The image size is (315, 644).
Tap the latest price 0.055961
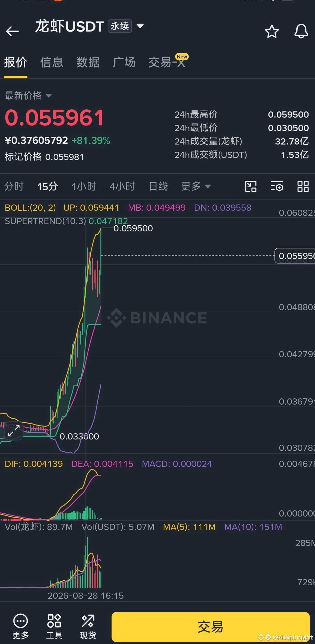coord(54,118)
